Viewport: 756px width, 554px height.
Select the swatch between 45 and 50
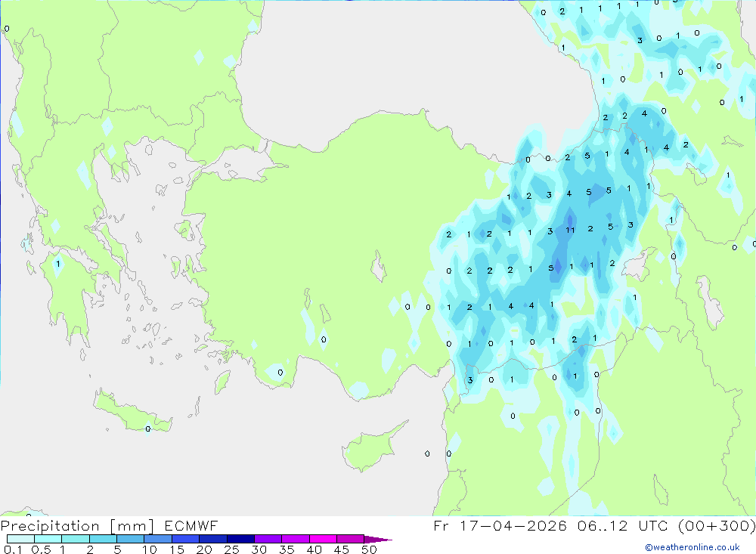click(350, 539)
